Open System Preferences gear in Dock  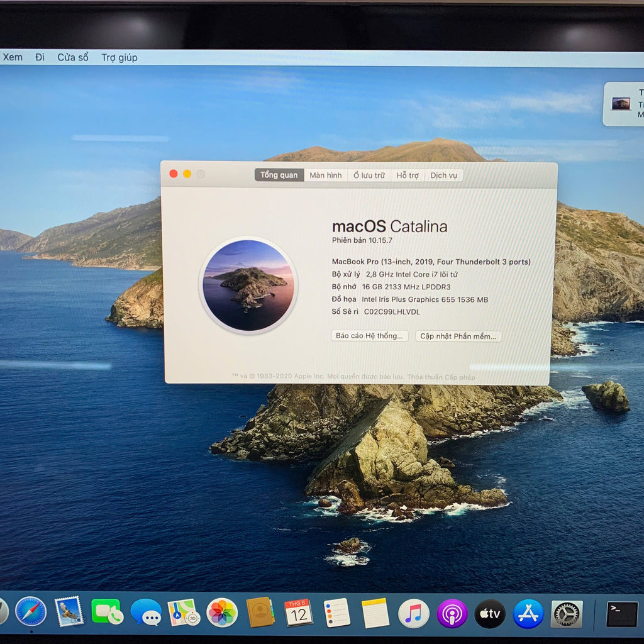tap(567, 614)
